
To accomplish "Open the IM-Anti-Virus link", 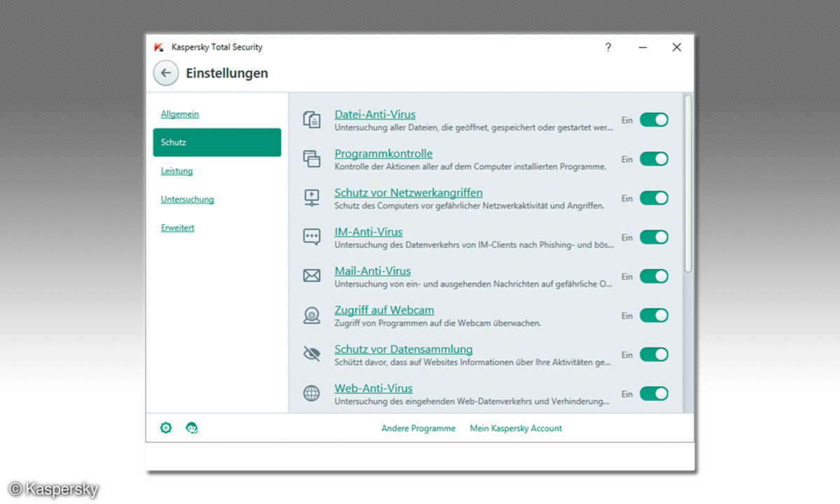I will pos(369,232).
